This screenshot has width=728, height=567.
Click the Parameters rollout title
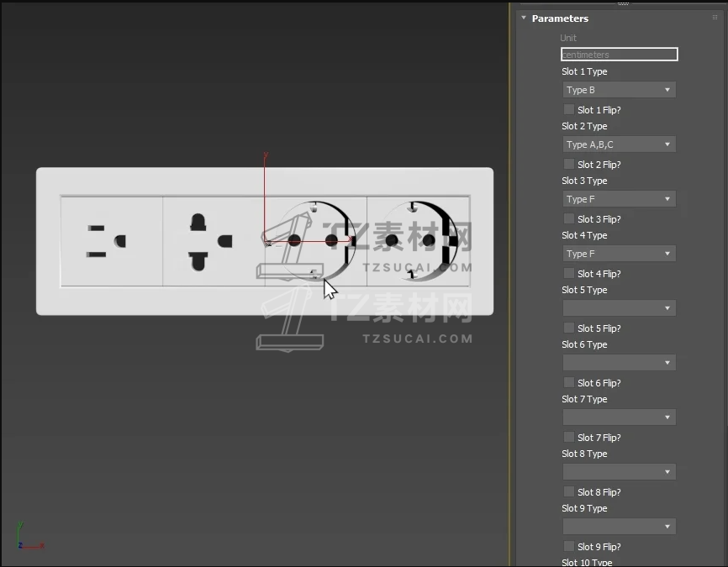coord(560,18)
